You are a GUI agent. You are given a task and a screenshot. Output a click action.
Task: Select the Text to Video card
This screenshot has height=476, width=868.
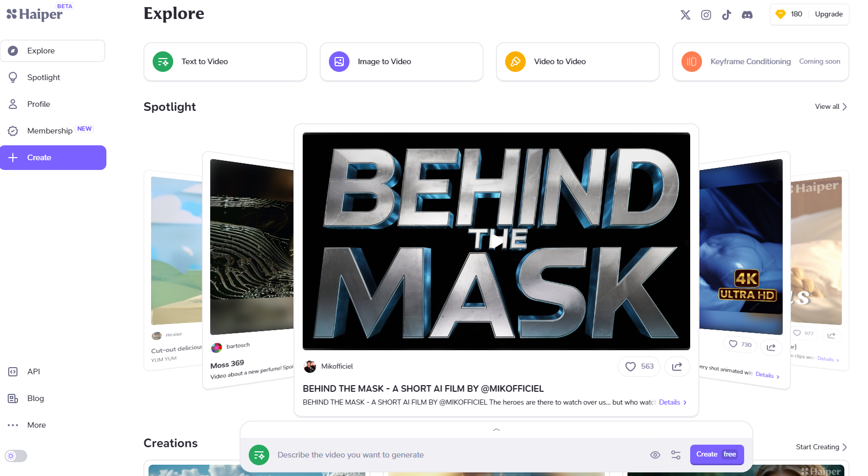click(225, 62)
